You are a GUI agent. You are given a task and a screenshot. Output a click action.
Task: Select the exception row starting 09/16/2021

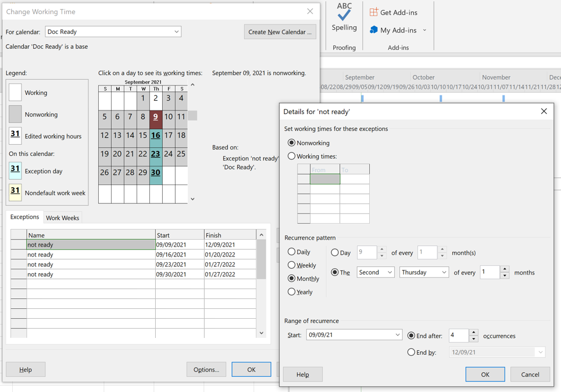134,255
